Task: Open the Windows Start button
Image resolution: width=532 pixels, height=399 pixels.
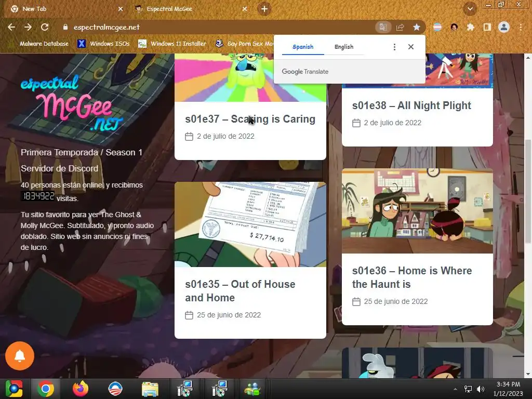Action: (14, 389)
